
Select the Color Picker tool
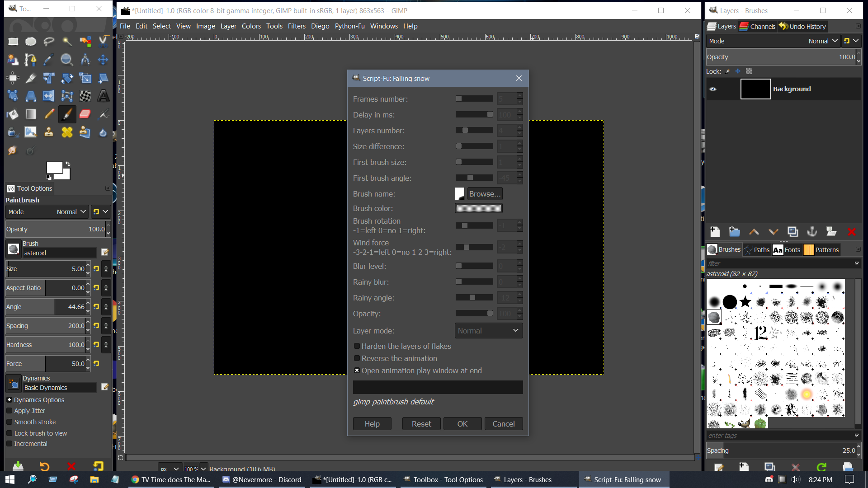click(x=49, y=60)
